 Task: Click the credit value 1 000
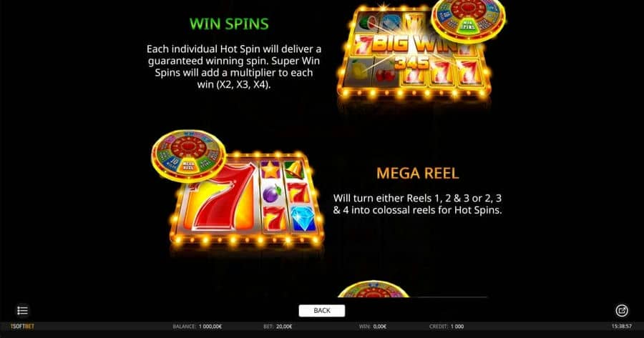tap(457, 327)
